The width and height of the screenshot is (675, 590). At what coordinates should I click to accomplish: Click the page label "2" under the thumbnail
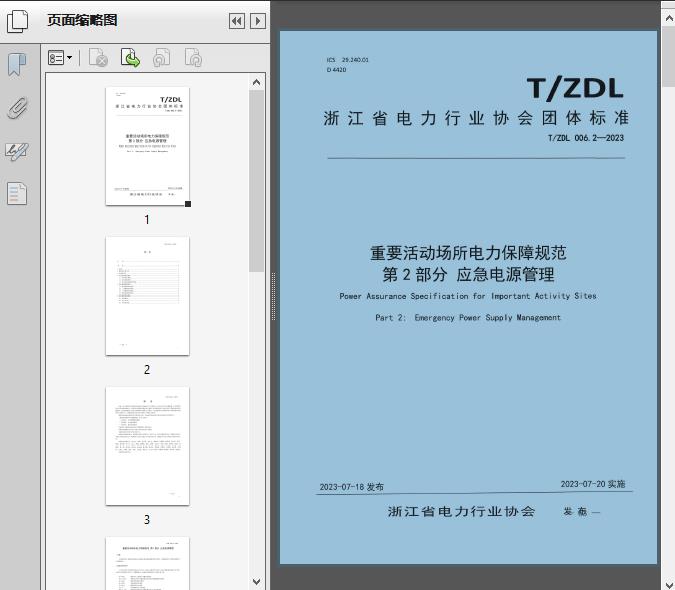[147, 370]
